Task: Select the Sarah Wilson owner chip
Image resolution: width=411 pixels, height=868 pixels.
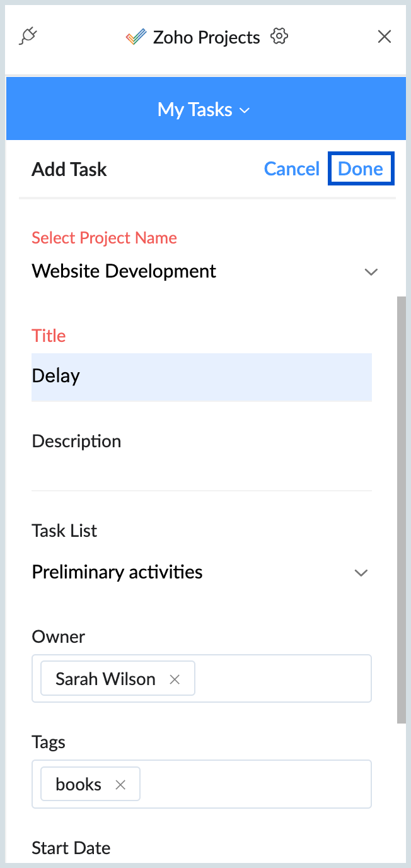Action: point(105,679)
